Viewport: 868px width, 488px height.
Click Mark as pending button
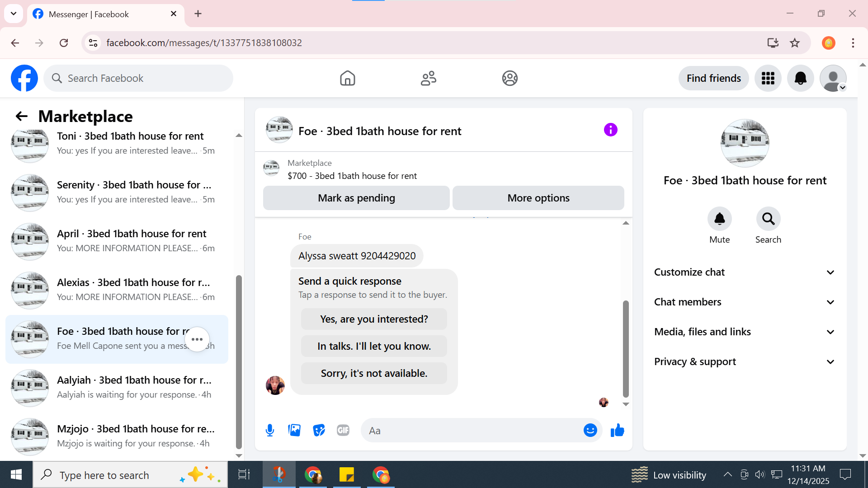click(x=356, y=198)
